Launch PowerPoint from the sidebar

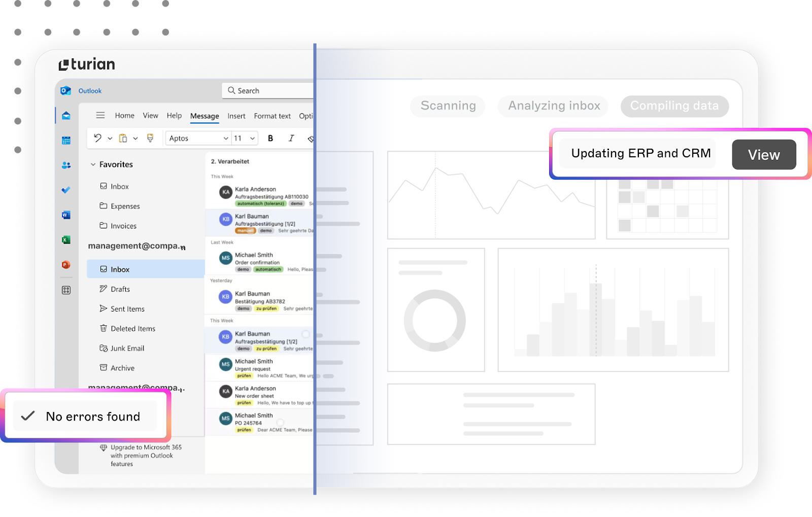tap(66, 265)
